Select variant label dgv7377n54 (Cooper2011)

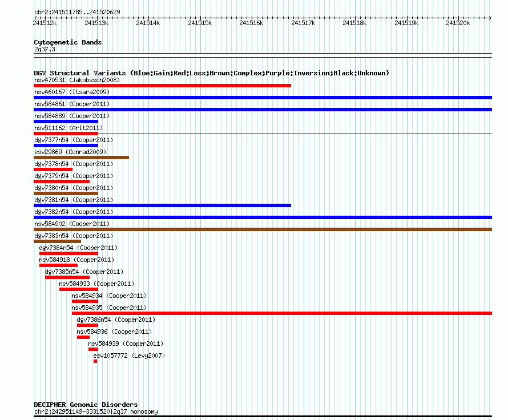pos(74,140)
